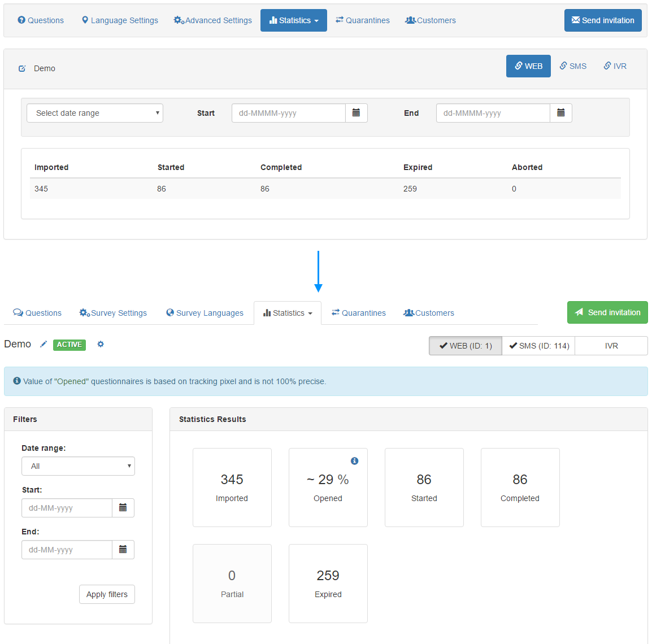Open Questions tab in lower navigation
The height and width of the screenshot is (644, 652).
37,313
